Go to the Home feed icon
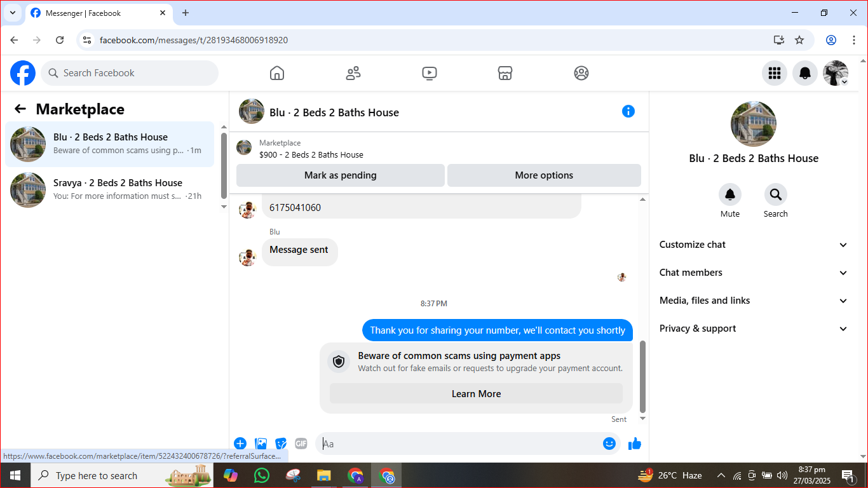The image size is (868, 488). tap(277, 73)
